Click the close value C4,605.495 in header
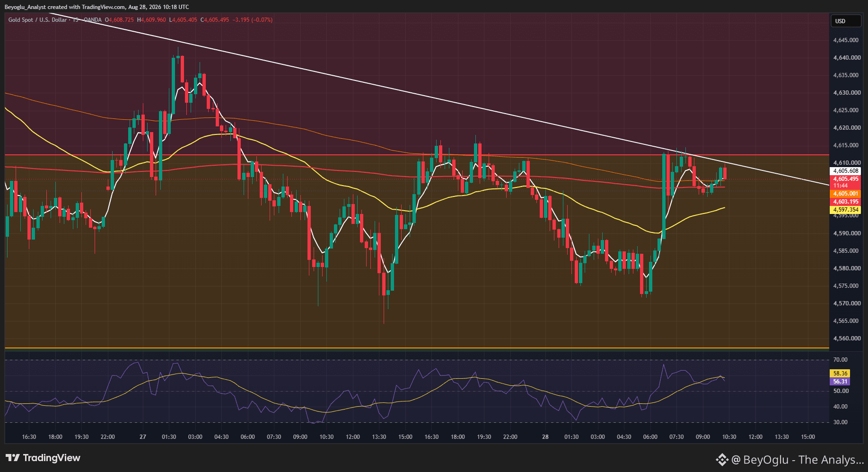This screenshot has width=868, height=472. click(x=215, y=20)
